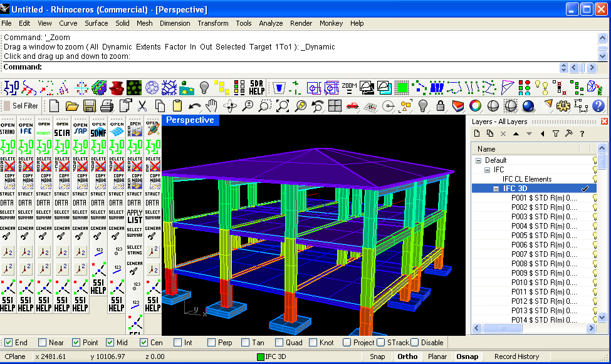Cut selection with the scissors icon

(142, 106)
